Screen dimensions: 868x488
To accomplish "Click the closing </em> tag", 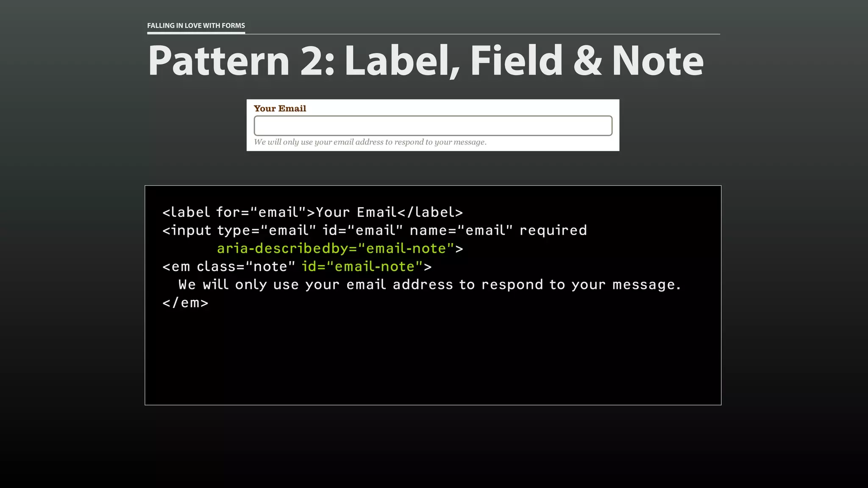I will pos(185,303).
